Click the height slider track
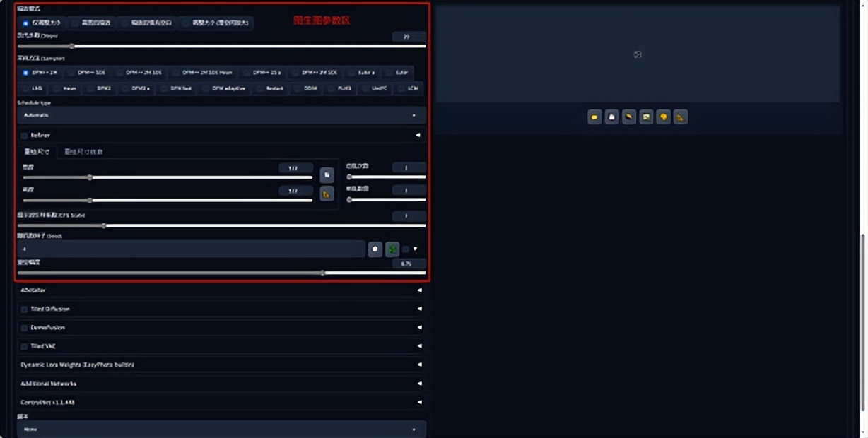The image size is (868, 438). (x=168, y=200)
